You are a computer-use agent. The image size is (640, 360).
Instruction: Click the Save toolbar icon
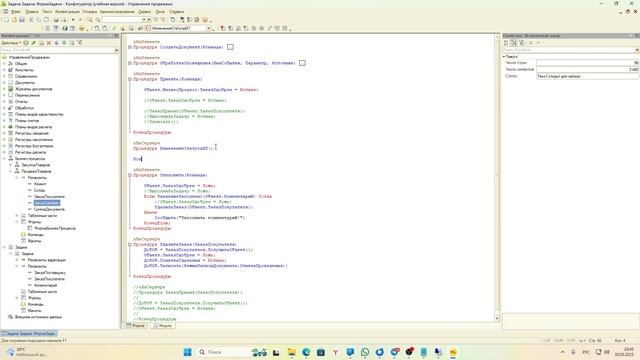pyautogui.click(x=22, y=20)
